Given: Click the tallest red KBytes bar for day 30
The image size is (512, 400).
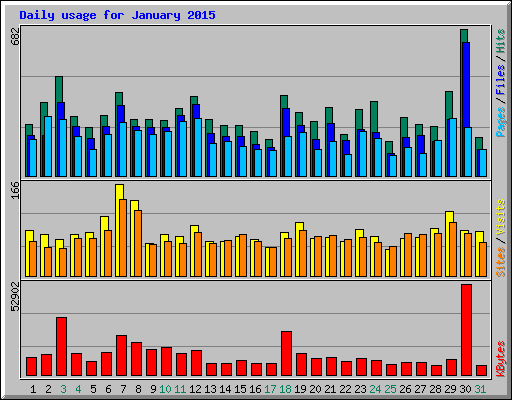Looking at the screenshot, I should [x=466, y=330].
